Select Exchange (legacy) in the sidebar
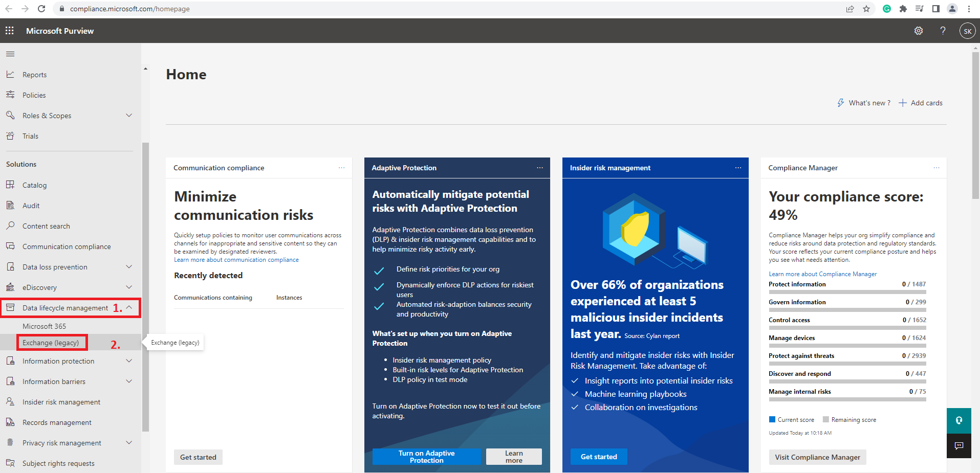This screenshot has width=980, height=473. [51, 343]
